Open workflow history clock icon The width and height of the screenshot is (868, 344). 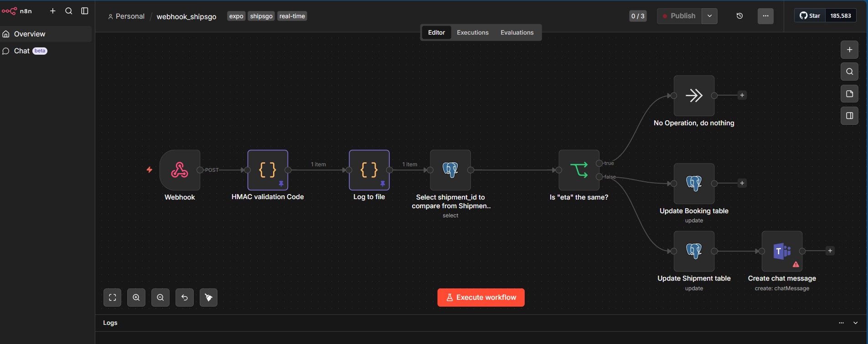pos(740,16)
